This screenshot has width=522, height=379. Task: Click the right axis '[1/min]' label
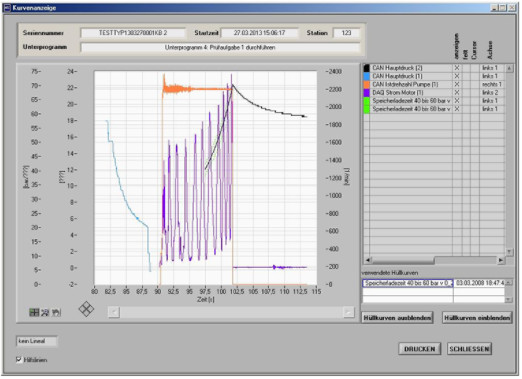tap(347, 177)
